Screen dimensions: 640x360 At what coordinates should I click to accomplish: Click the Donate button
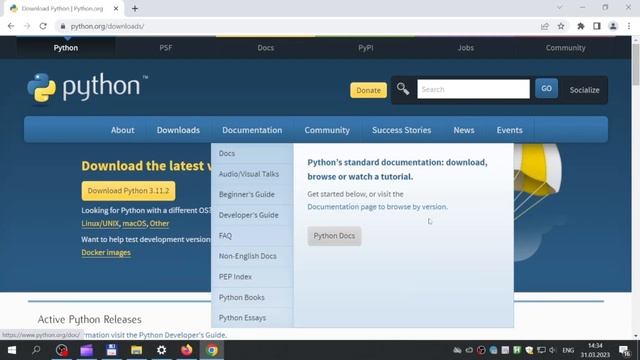pos(368,90)
